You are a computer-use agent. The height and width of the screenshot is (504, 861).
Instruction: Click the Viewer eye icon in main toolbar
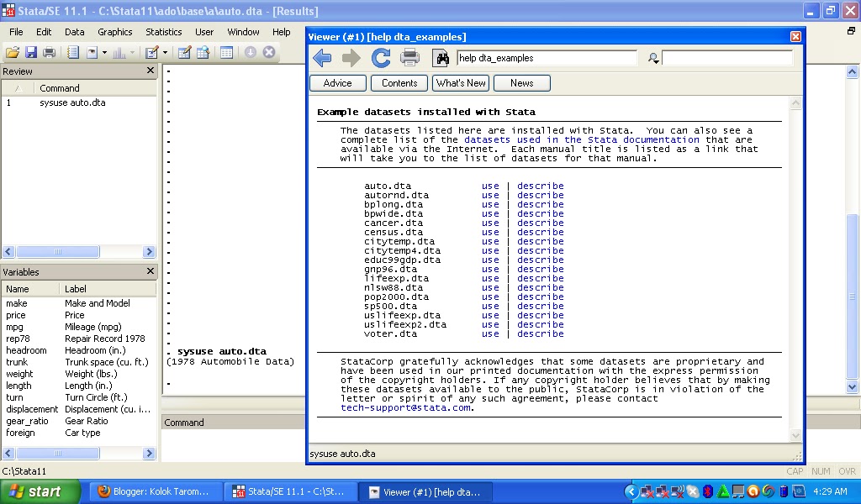(x=92, y=53)
